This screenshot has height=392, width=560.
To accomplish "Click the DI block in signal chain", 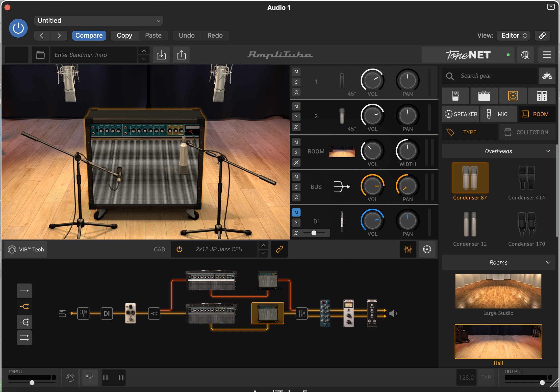I will (107, 313).
